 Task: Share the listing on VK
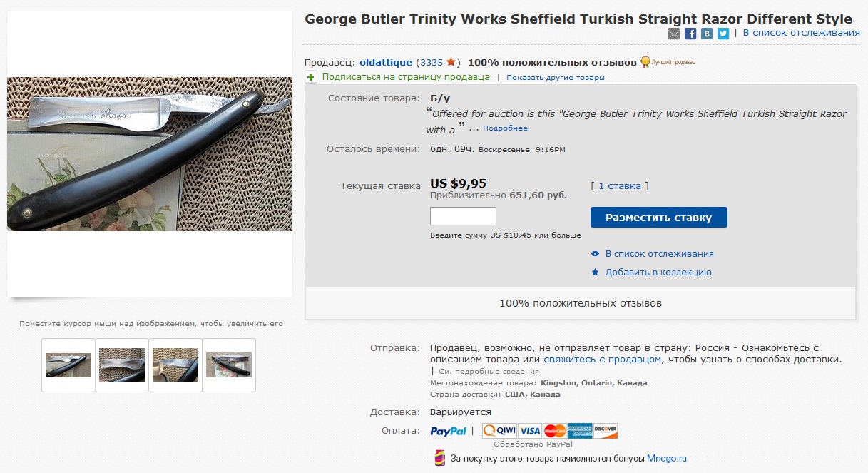[x=707, y=34]
